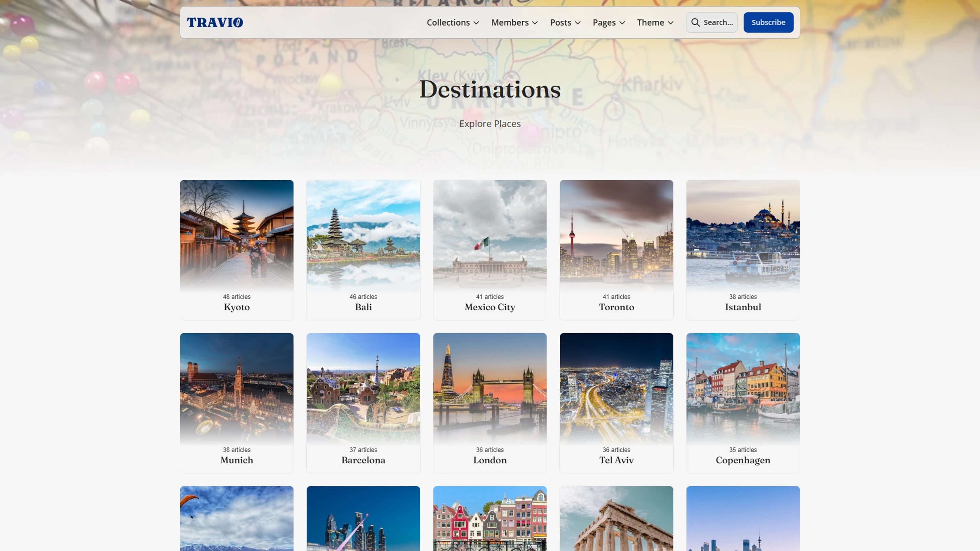980x551 pixels.
Task: Open the Posts menu
Action: 565,22
